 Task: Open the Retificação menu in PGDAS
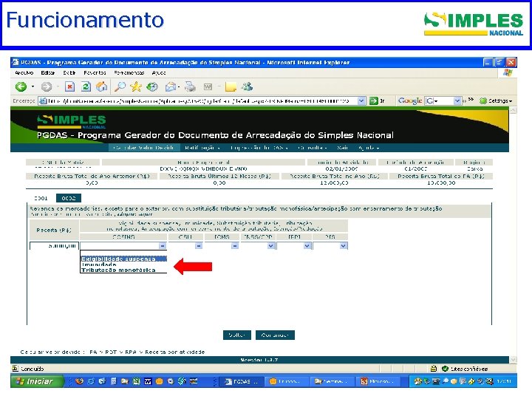(202, 148)
